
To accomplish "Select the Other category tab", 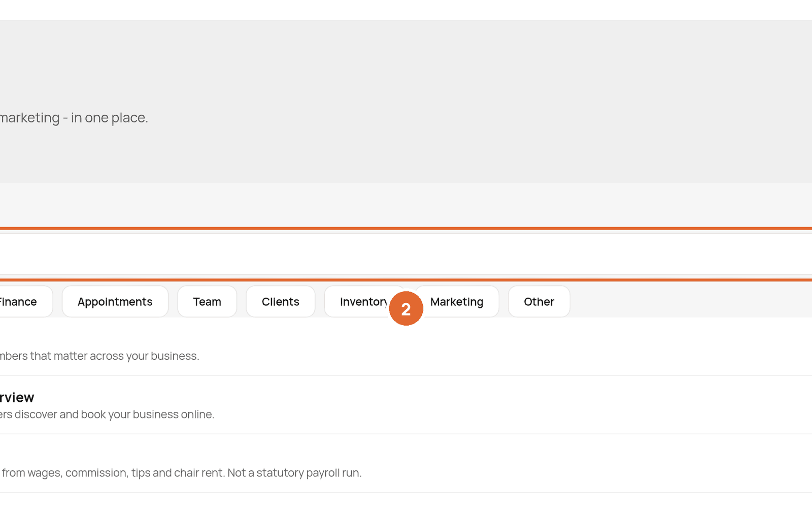I will [x=539, y=302].
